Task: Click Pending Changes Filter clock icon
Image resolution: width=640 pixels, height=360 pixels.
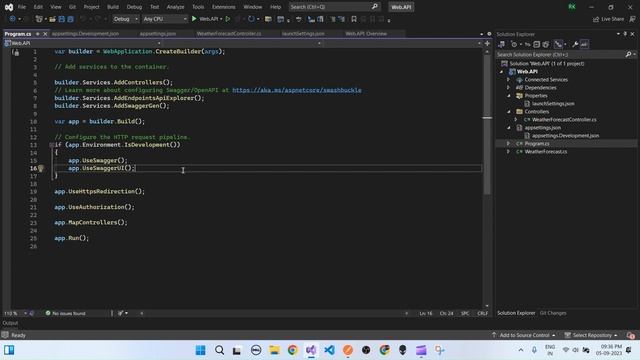Action: 514,44
